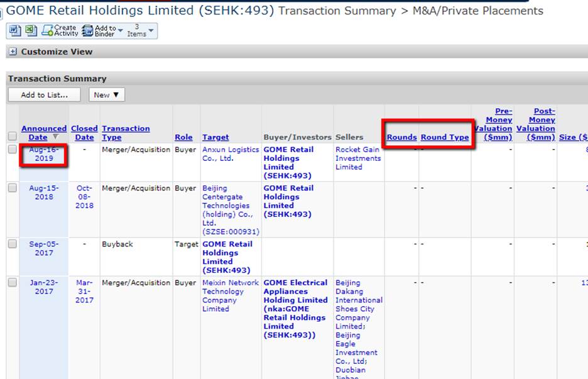Screen dimensions: 588x379
Task: Open Meixin Network Technology Company link
Action: 231,295
